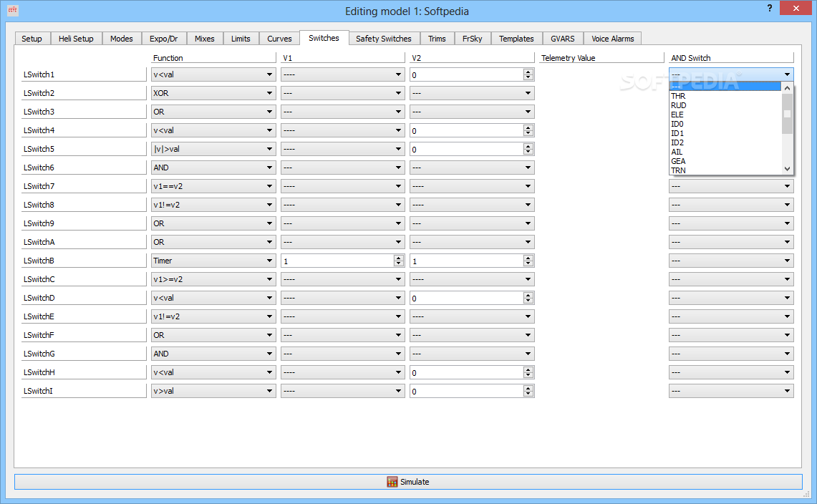The image size is (817, 504).
Task: Click LSwitchI V2 spinner arrows
Action: 528,391
